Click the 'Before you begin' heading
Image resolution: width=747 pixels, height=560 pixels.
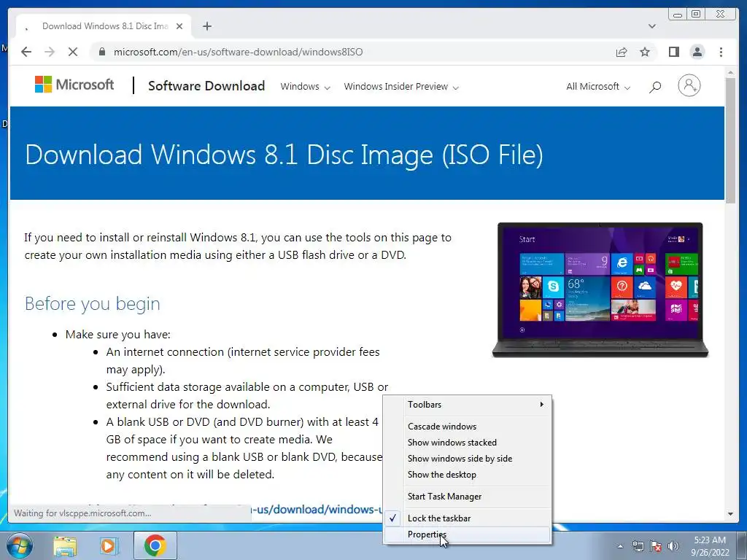93,304
